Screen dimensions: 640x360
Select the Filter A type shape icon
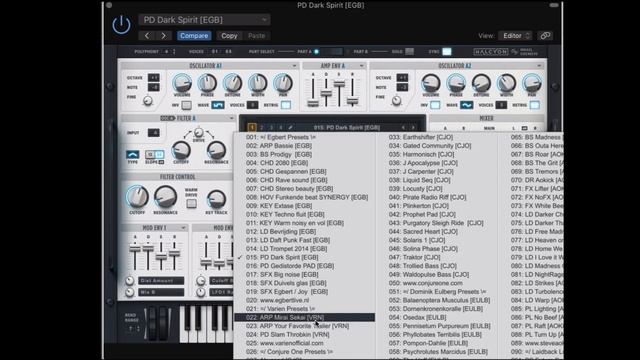[x=132, y=155]
